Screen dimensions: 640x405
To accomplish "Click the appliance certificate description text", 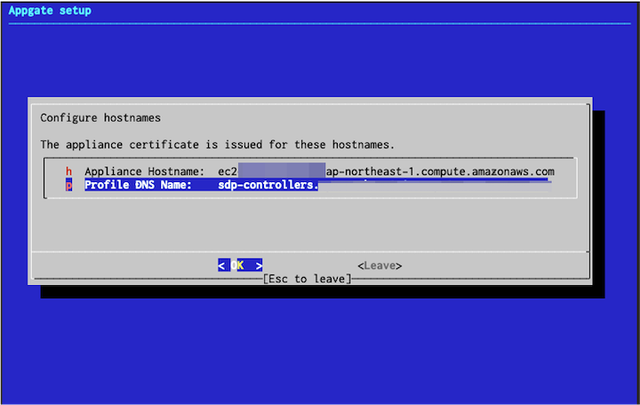I will pyautogui.click(x=217, y=145).
